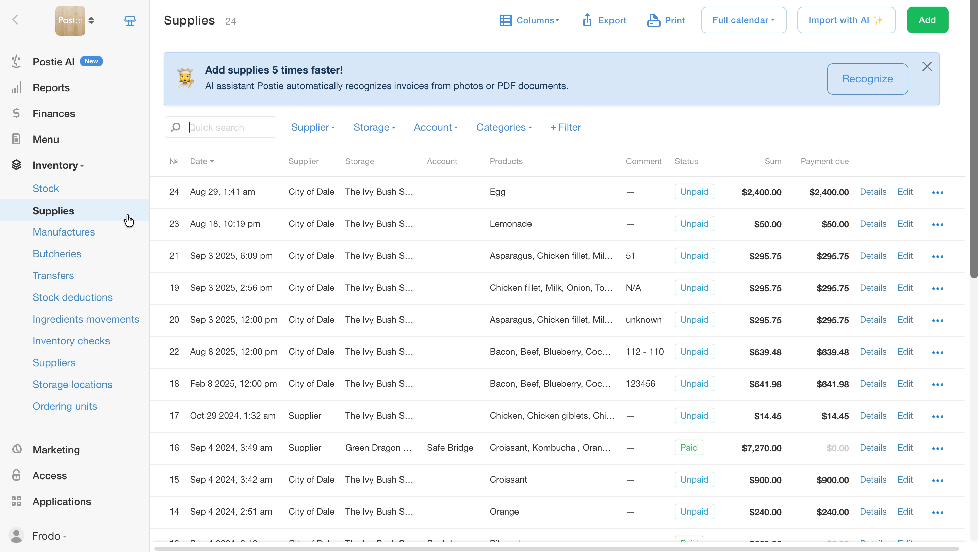Sort table by Date column

tap(202, 161)
